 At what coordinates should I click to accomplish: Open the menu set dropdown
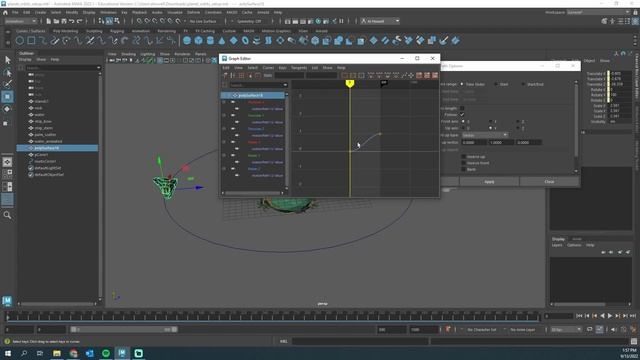tap(20, 21)
